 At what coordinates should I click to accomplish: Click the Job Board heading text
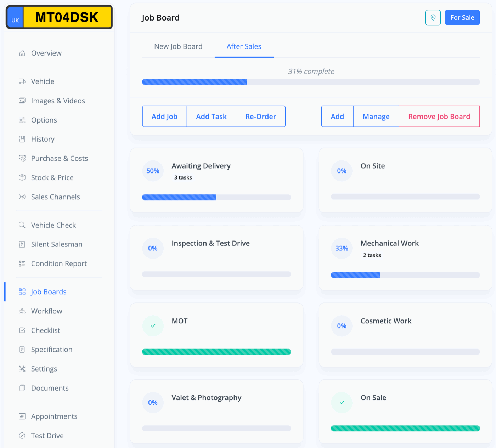tap(160, 18)
